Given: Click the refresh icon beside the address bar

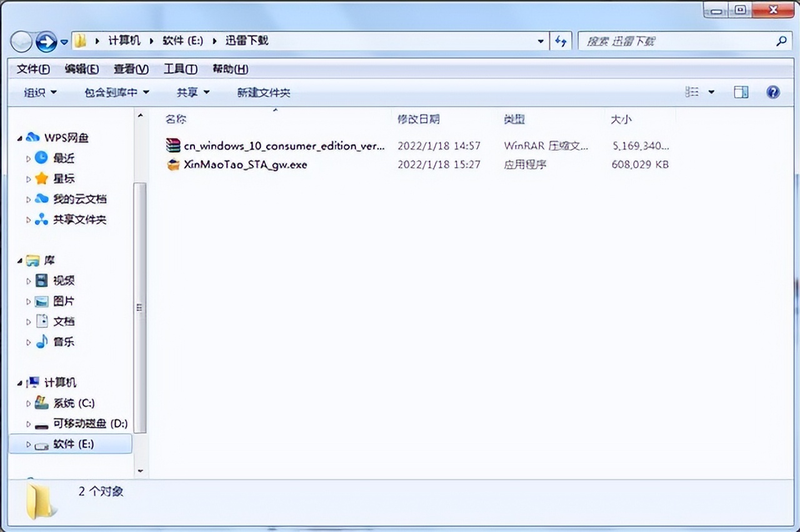Looking at the screenshot, I should (x=561, y=41).
